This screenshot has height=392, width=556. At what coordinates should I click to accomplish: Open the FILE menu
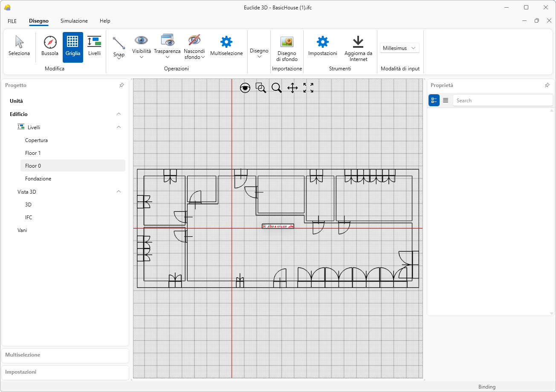tap(12, 21)
